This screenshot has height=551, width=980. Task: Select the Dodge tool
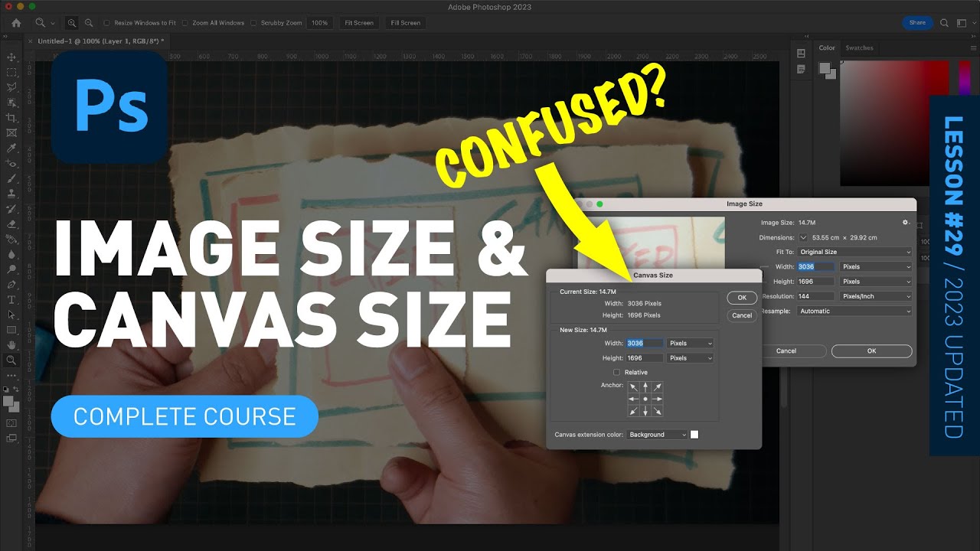point(11,269)
